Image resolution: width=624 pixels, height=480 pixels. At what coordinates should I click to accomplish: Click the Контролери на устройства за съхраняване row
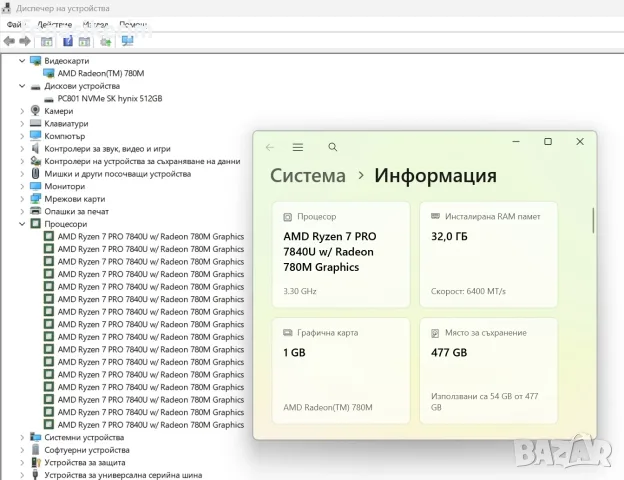click(142, 161)
